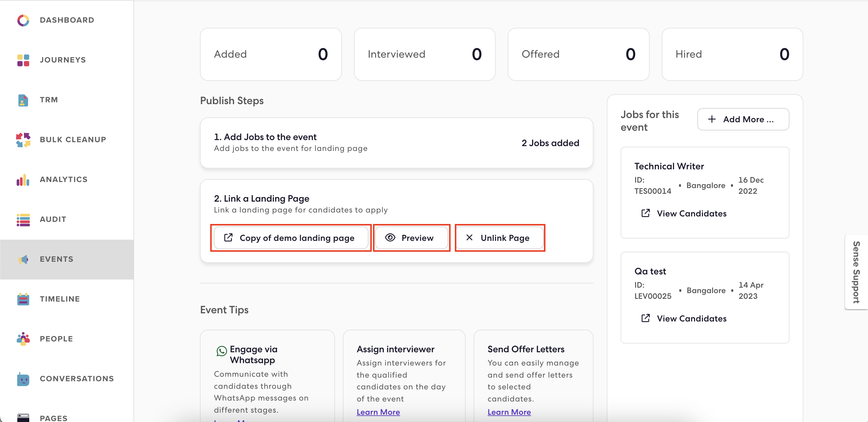Open Learn More under Send Offer Letters
Screen dimensions: 868x422
tap(509, 412)
